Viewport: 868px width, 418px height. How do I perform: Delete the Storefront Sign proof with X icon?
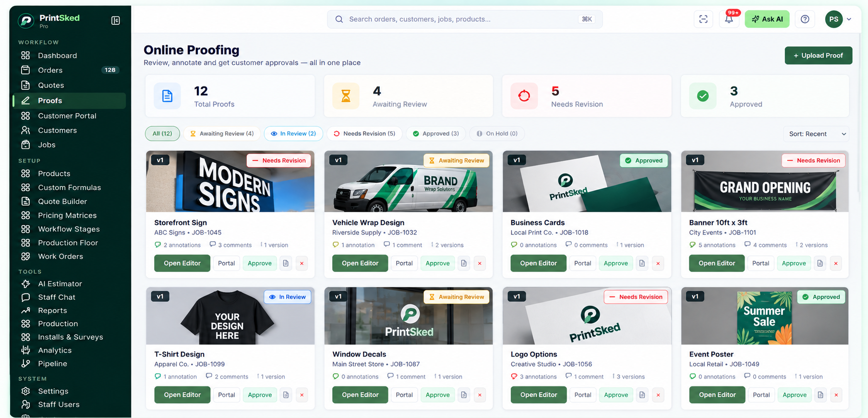pyautogui.click(x=302, y=263)
